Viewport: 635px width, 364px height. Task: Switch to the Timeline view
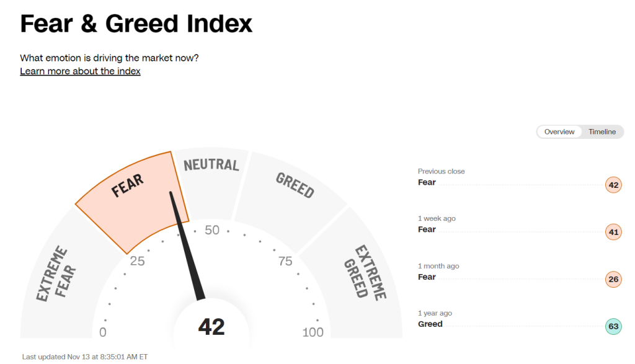point(602,132)
